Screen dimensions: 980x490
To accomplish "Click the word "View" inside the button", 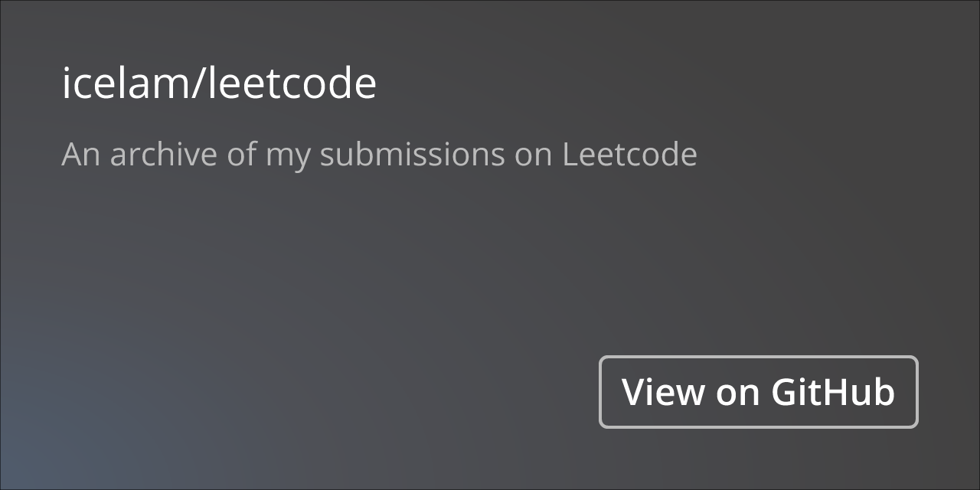I will tap(664, 392).
